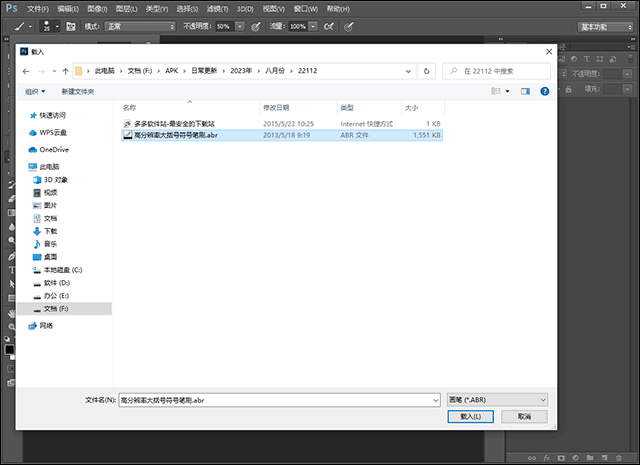Open the 窗口(W) menu
Viewport: 640px width, 465px height.
[306, 9]
